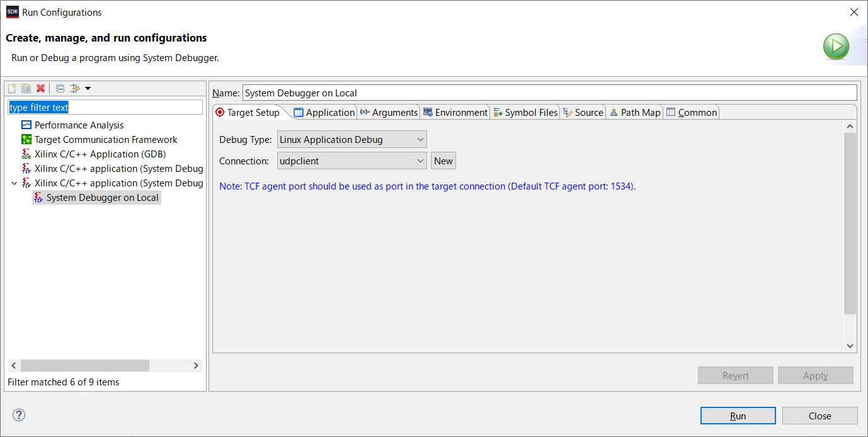The height and width of the screenshot is (437, 868).
Task: Click the New launch configuration icon
Action: pyautogui.click(x=12, y=88)
